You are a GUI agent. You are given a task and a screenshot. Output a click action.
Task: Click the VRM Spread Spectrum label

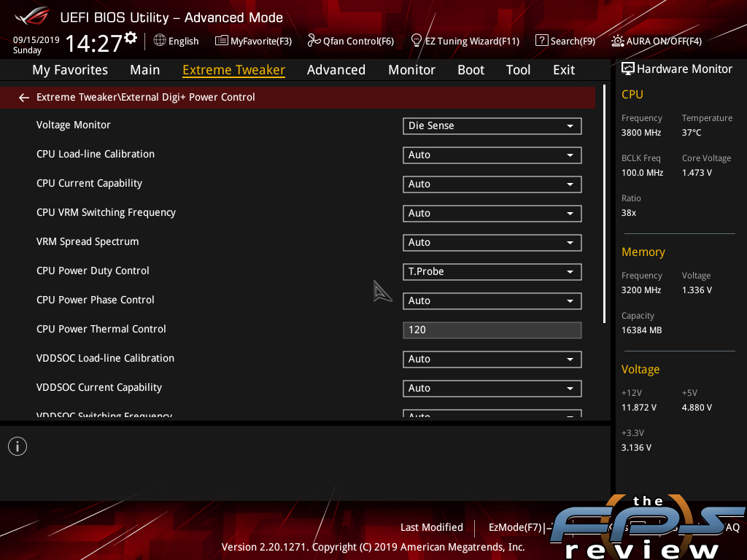[x=88, y=241]
